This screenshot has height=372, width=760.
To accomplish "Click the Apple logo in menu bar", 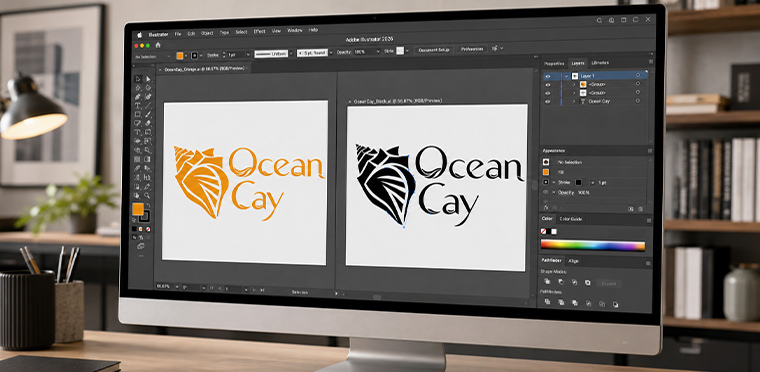I will [140, 35].
